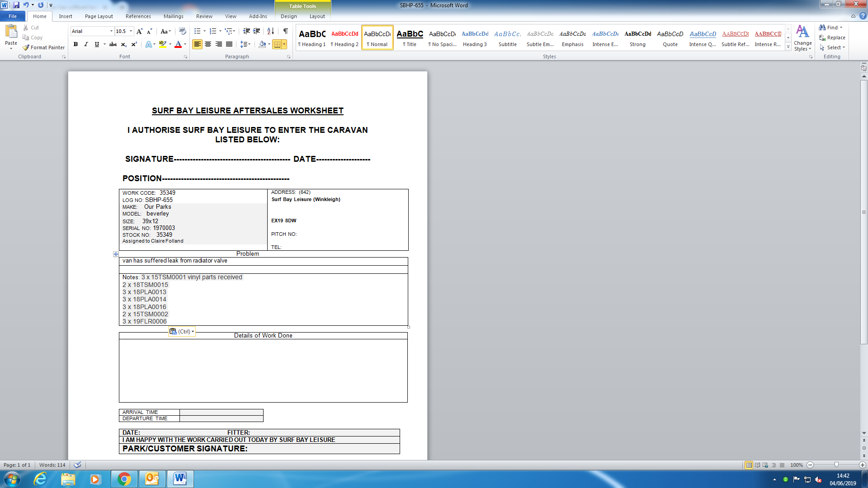Click the yellow text highlight color button
This screenshot has width=868, height=488.
click(162, 44)
